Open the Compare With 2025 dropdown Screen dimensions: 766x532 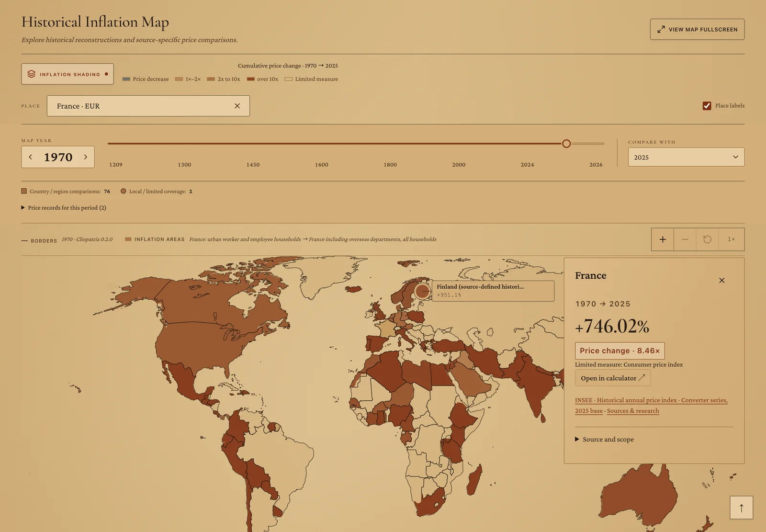click(x=686, y=157)
